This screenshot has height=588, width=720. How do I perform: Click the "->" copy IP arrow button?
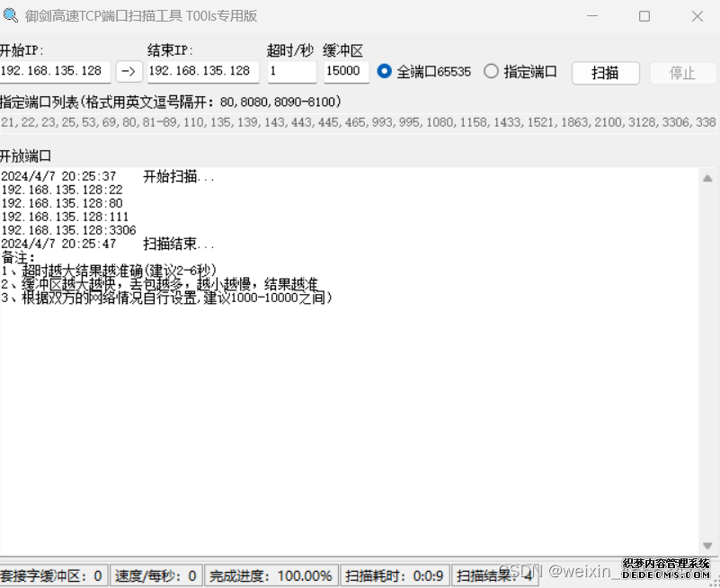point(129,72)
